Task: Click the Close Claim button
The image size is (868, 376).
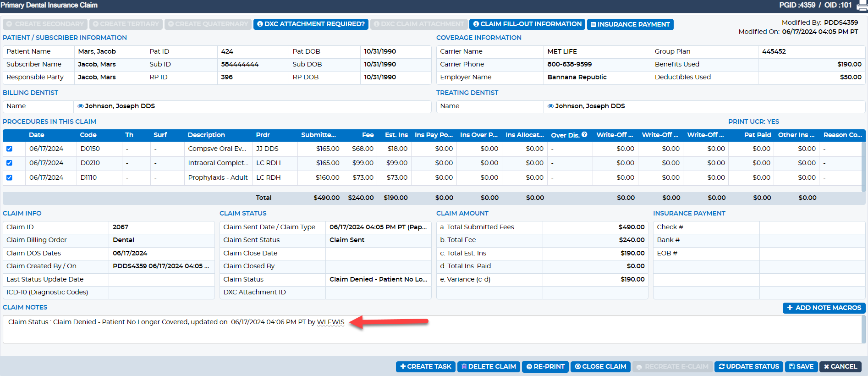Action: [x=600, y=366]
